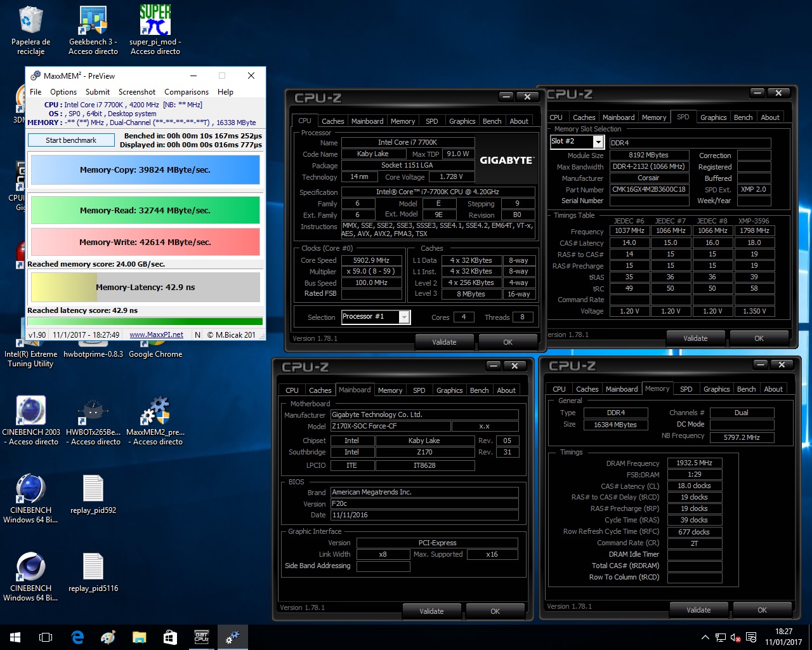The height and width of the screenshot is (650, 812).
Task: Switch to MaxxMEM taskbar button
Action: coord(232,637)
